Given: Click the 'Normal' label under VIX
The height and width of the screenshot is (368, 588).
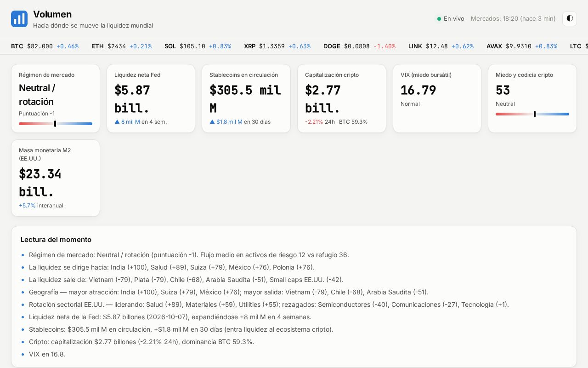Looking at the screenshot, I should pyautogui.click(x=410, y=104).
